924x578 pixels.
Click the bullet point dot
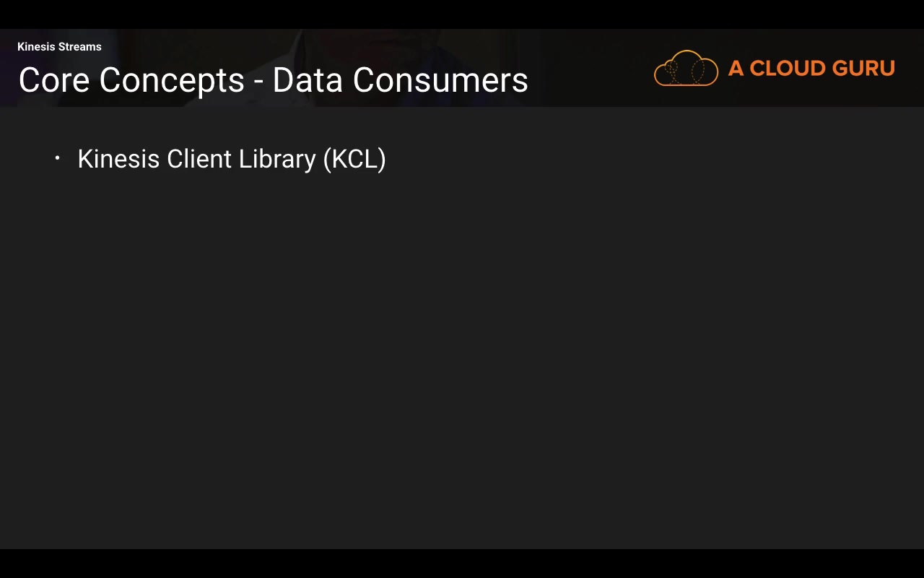pos(58,158)
